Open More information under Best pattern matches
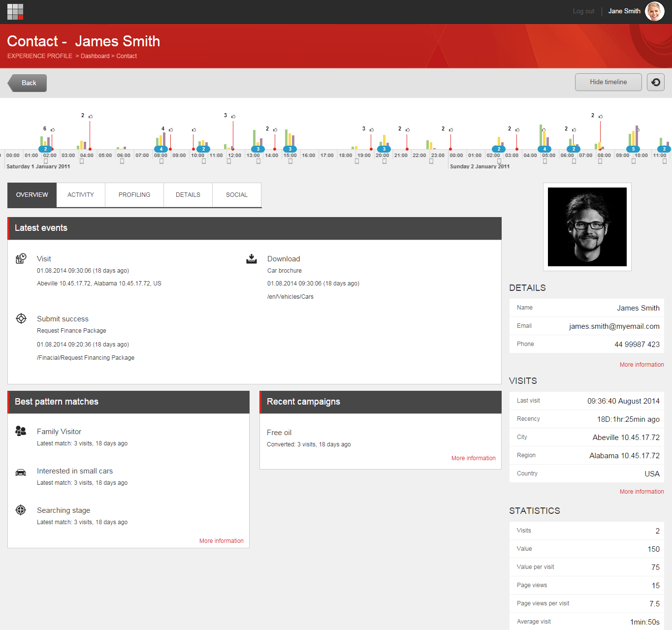This screenshot has height=630, width=672. tap(221, 541)
